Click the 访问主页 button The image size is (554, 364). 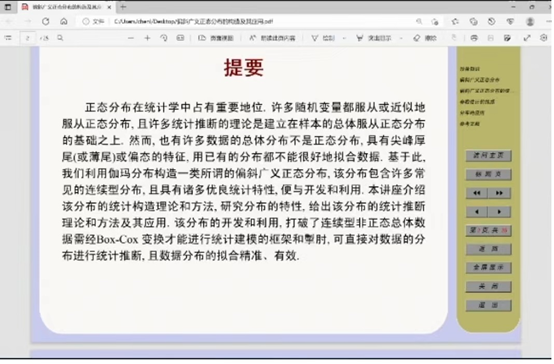point(488,156)
